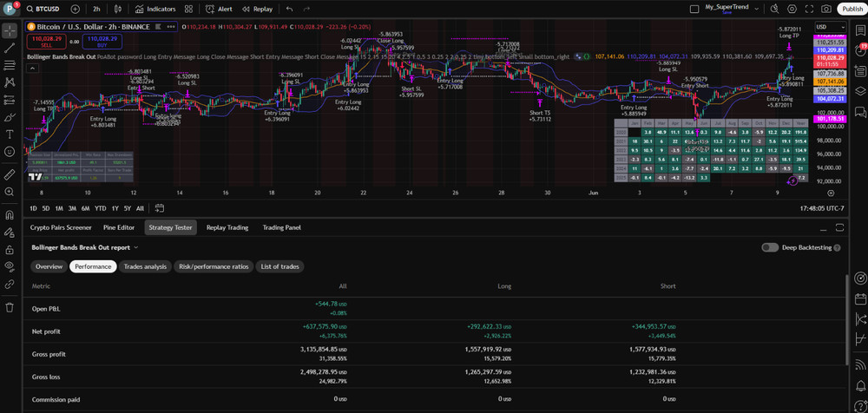
Task: Select the text annotation tool
Action: (10, 134)
